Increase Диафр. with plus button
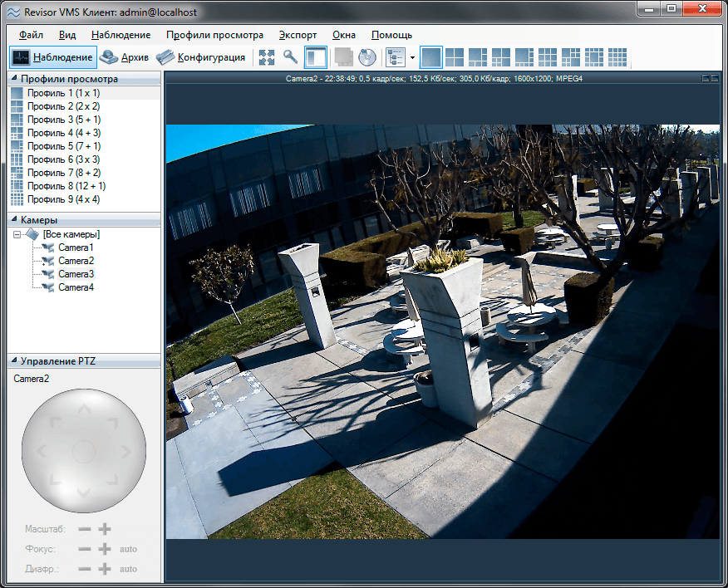This screenshot has height=588, width=728. coord(105,569)
